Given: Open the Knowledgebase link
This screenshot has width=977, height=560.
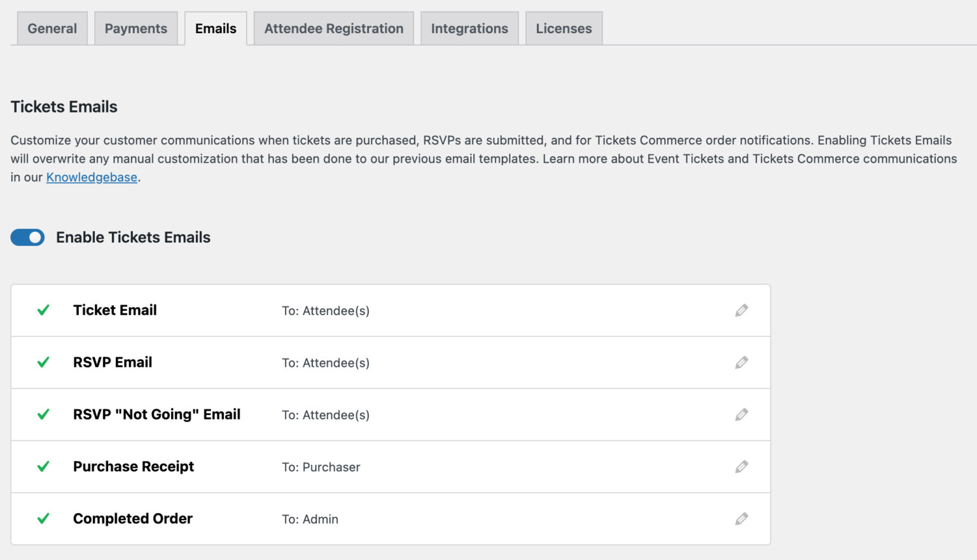Looking at the screenshot, I should coord(92,177).
